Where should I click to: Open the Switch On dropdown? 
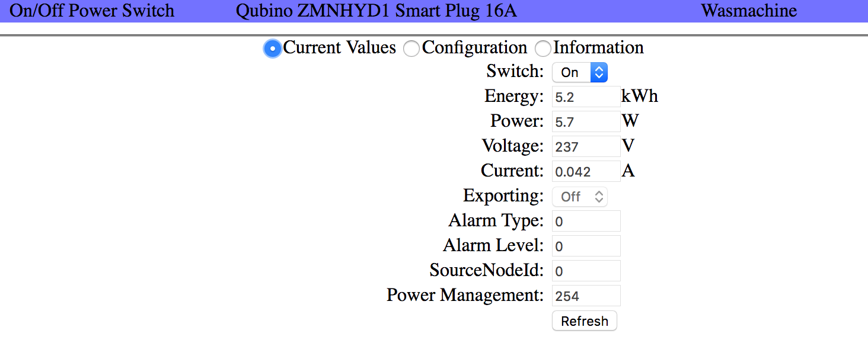click(x=580, y=72)
